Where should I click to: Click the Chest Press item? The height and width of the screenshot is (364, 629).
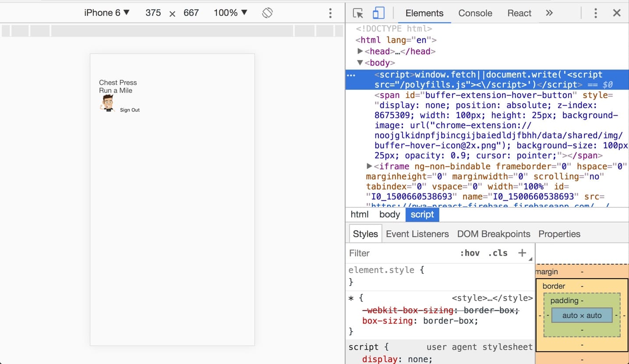118,83
